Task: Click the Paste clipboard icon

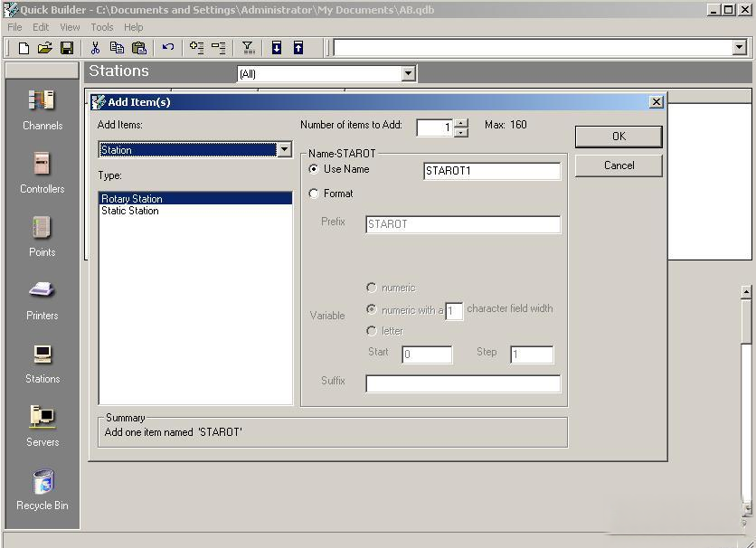Action: click(139, 48)
